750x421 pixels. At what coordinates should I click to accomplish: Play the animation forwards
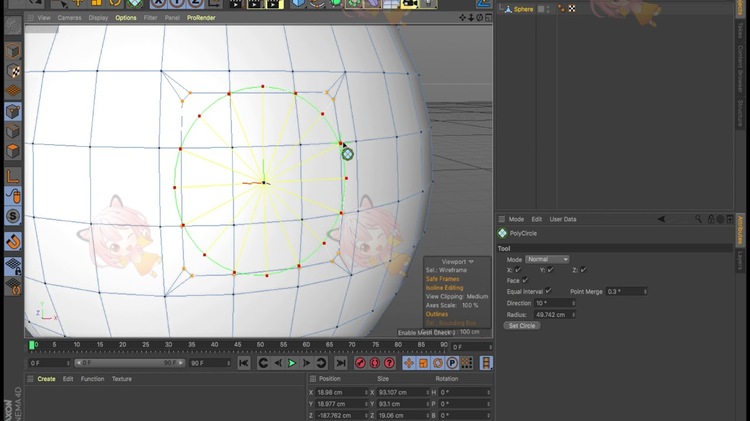tap(292, 363)
